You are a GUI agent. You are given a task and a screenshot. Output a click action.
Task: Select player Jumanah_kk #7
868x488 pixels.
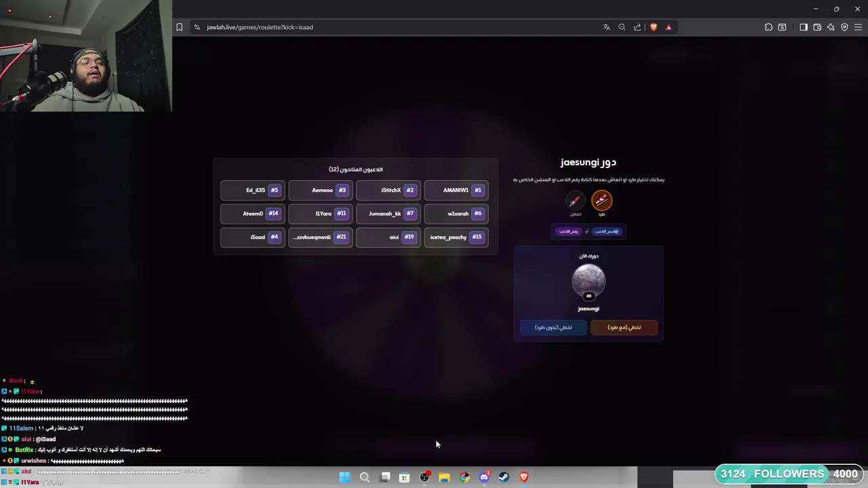pos(388,213)
